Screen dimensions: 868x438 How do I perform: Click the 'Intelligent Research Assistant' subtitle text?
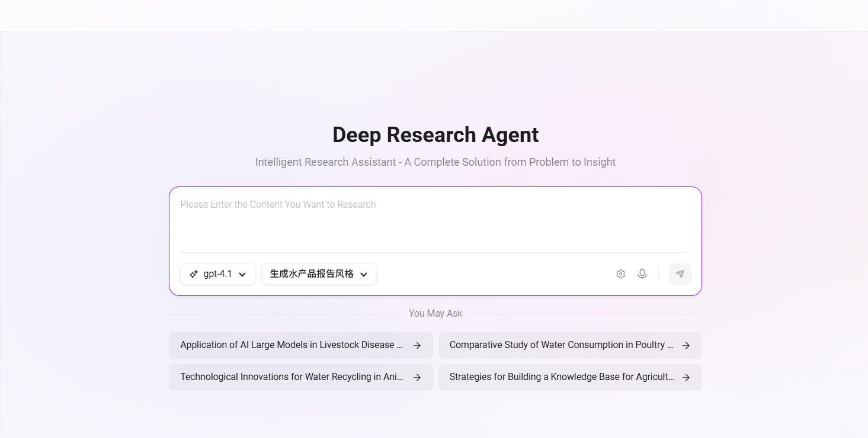click(x=435, y=162)
